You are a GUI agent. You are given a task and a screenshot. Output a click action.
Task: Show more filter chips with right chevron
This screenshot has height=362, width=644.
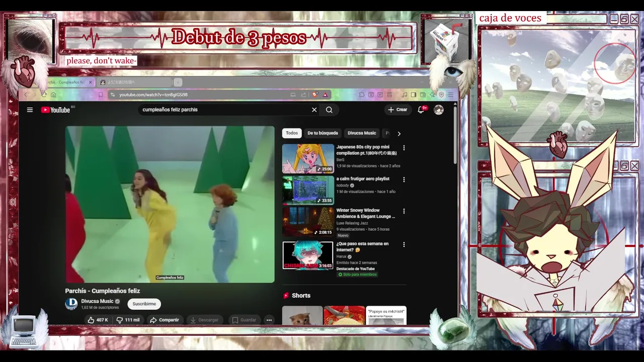pos(399,134)
